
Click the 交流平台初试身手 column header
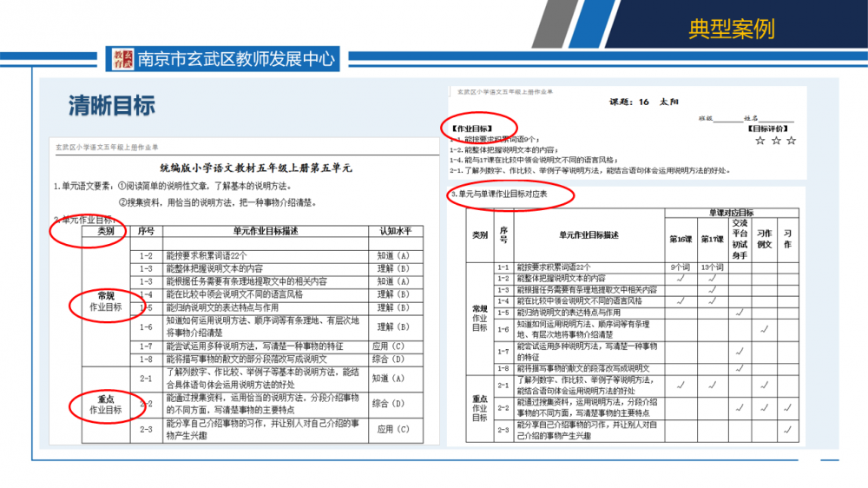[739, 238]
